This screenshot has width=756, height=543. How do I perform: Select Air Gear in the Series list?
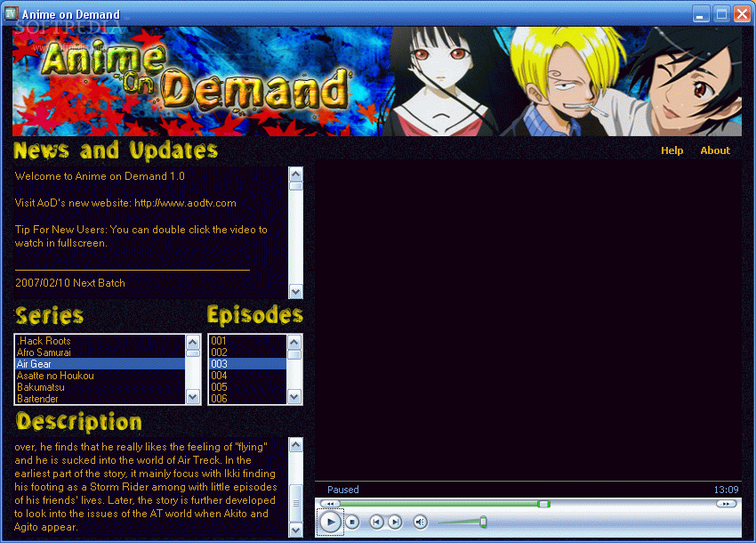point(101,364)
